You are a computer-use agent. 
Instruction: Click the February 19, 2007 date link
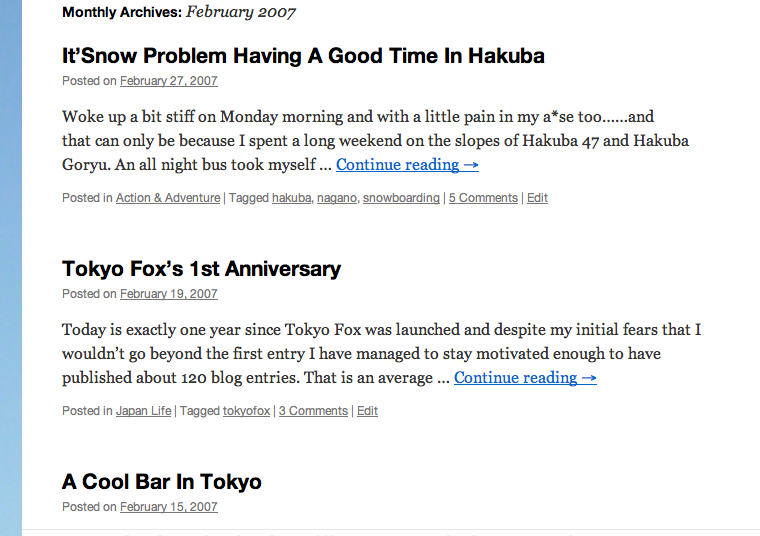coord(168,294)
